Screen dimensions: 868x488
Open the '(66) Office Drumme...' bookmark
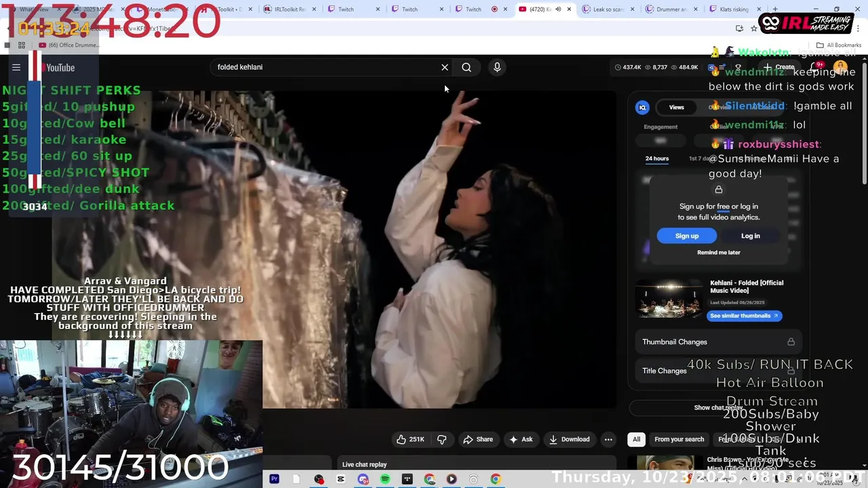[x=69, y=45]
